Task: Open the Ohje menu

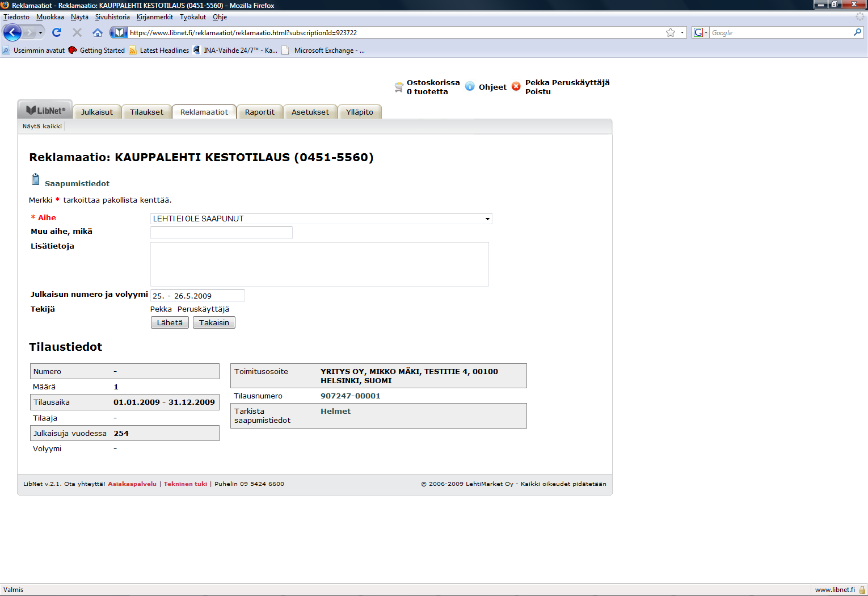Action: 220,17
